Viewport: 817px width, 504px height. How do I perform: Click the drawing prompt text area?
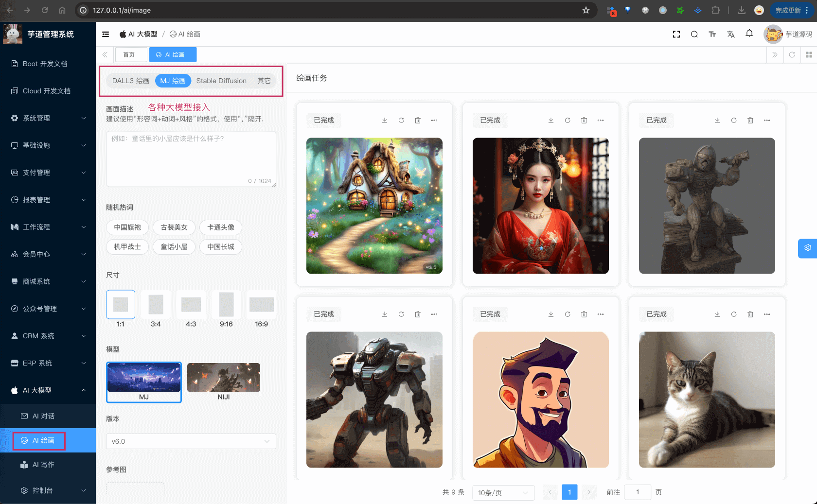coord(191,159)
